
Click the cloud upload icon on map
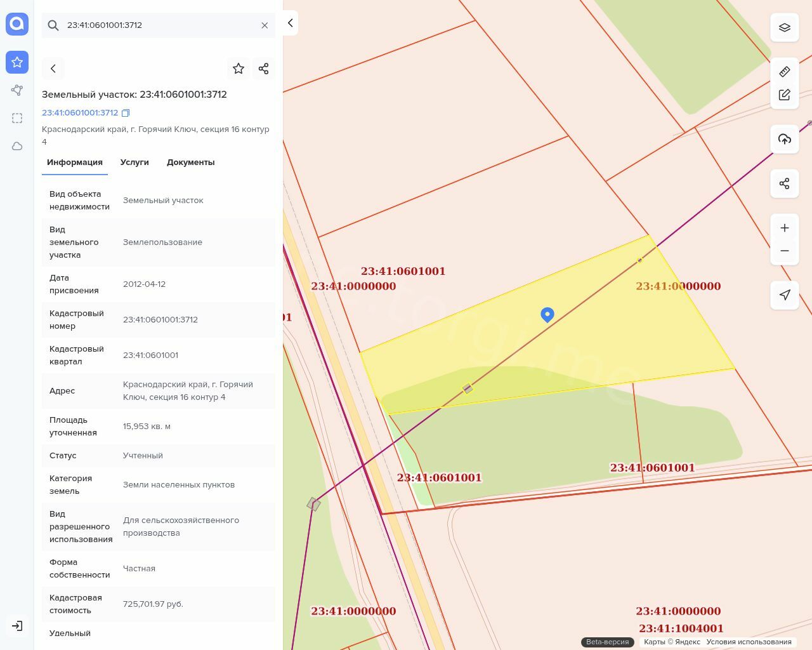pos(784,139)
